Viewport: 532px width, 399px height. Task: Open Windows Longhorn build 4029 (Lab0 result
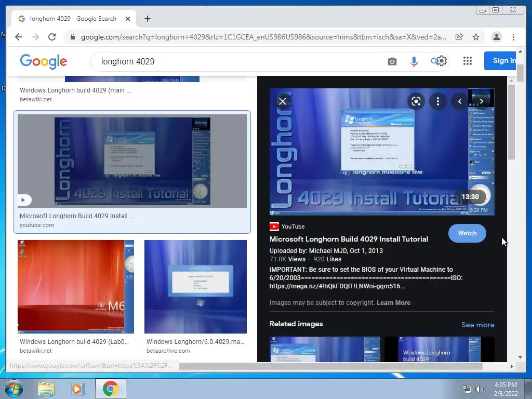click(x=74, y=342)
